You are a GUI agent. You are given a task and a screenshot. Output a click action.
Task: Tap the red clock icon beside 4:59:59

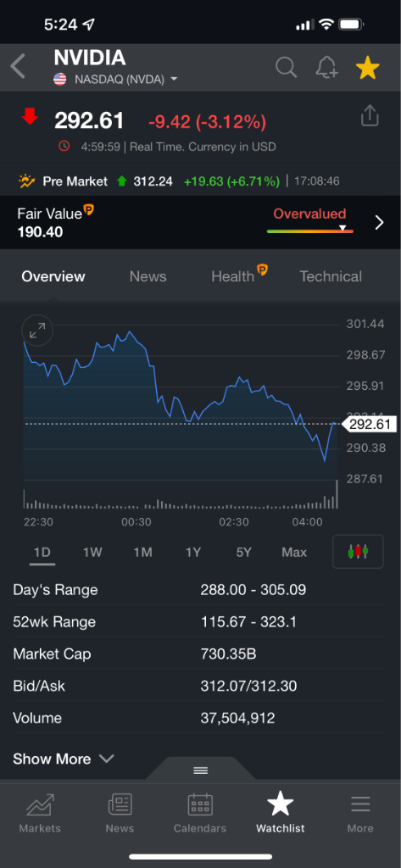pyautogui.click(x=64, y=146)
